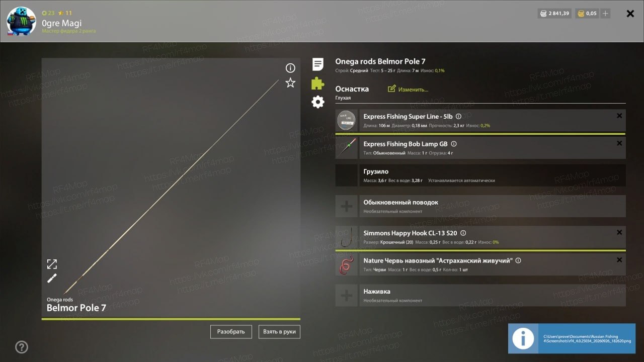Show rod info via the circled i icon
Viewport: 644px width, 362px height.
[x=290, y=68]
